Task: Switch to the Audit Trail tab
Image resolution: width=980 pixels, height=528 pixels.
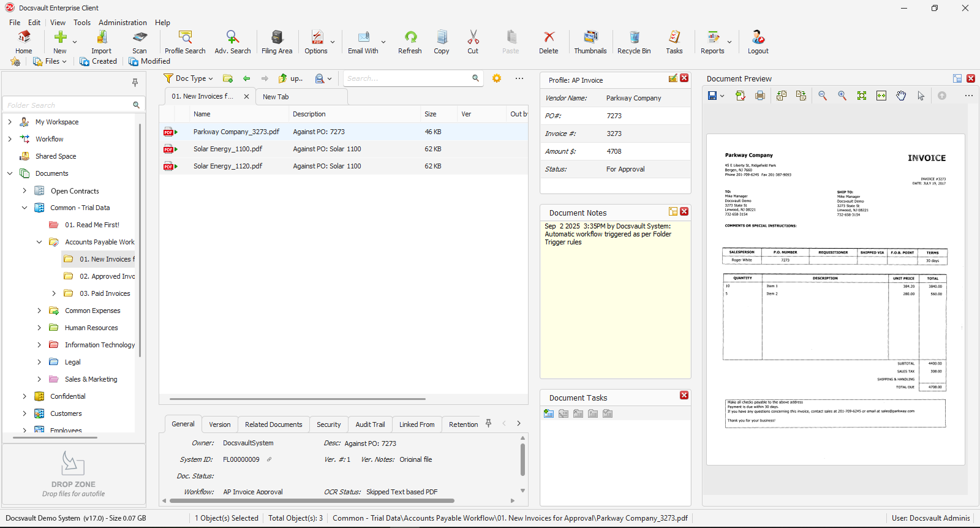Action: pos(370,424)
